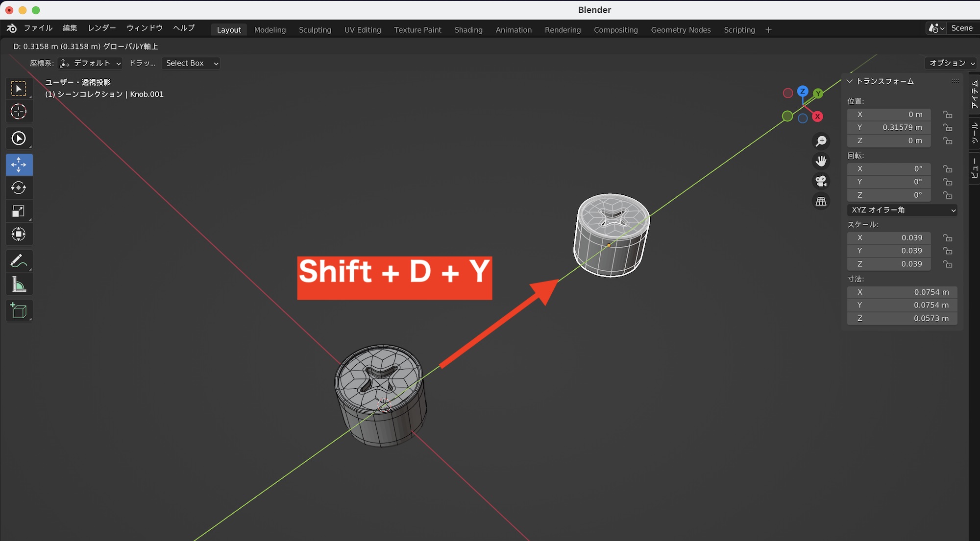Collapse the トランスフォーム panel
980x541 pixels.
point(850,81)
